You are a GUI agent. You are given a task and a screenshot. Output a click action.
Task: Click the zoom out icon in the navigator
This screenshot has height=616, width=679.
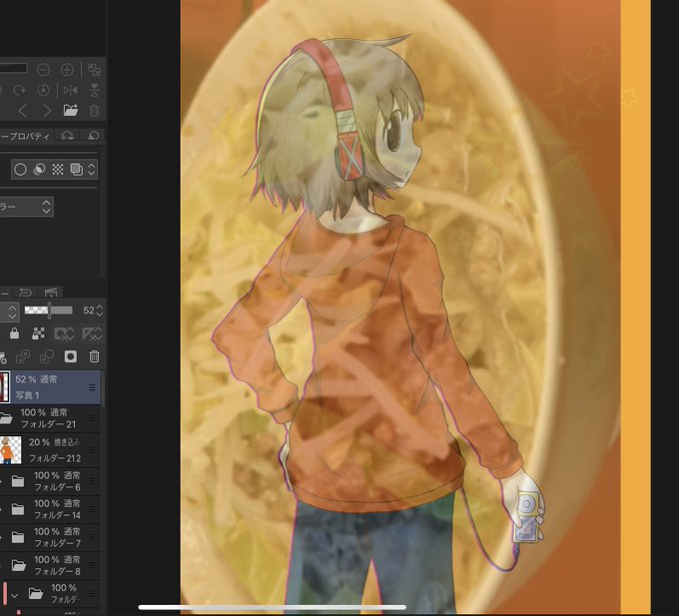point(43,69)
